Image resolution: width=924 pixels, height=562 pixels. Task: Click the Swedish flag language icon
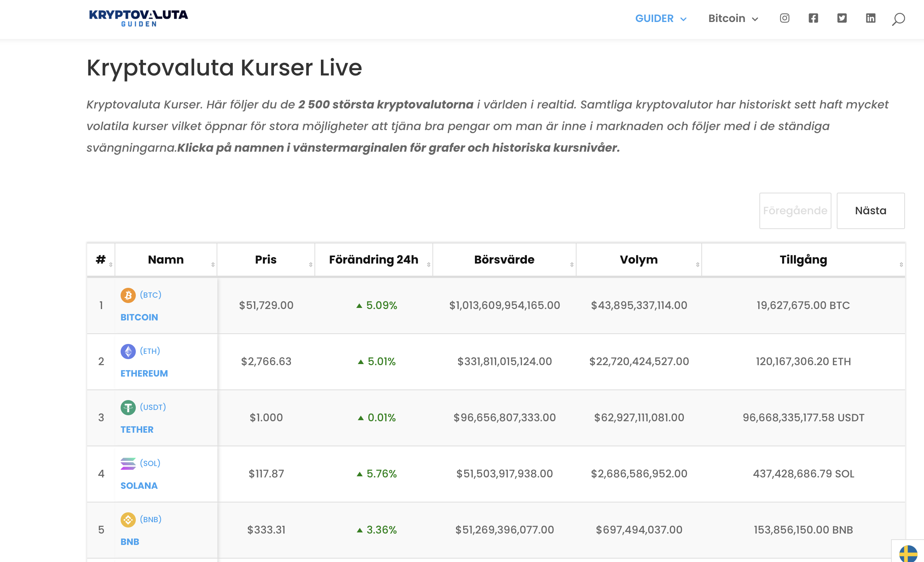(908, 554)
